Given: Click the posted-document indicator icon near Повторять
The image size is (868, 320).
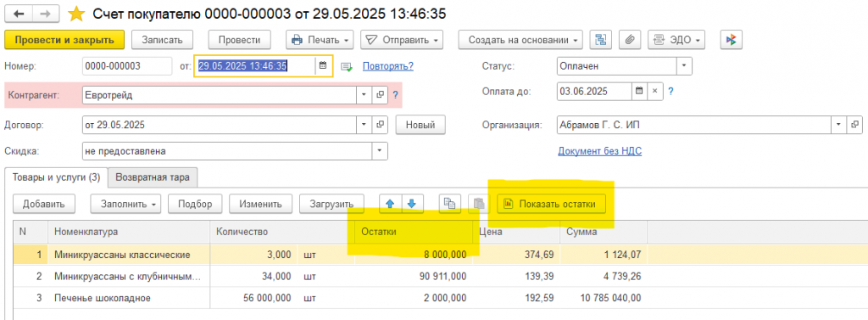Looking at the screenshot, I should click(347, 66).
